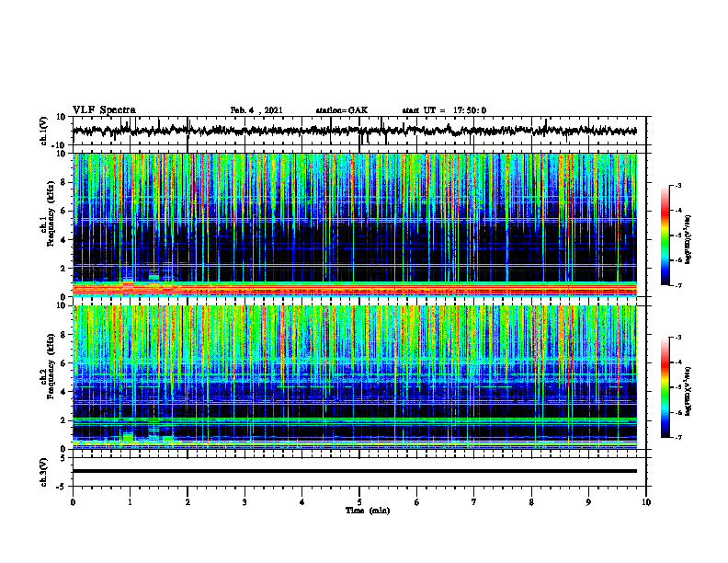Viewport: 728px width, 563px height.
Task: Click the "10" label on the time axis
Action: [x=646, y=502]
